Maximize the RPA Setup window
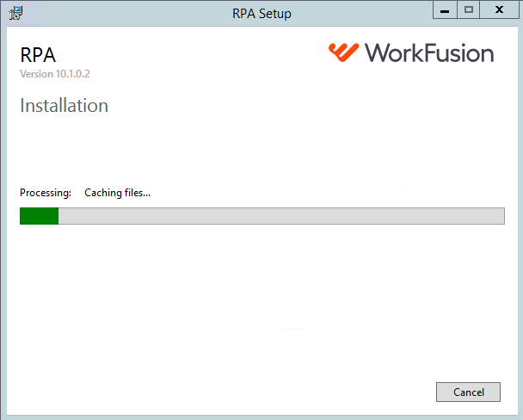 [468, 10]
